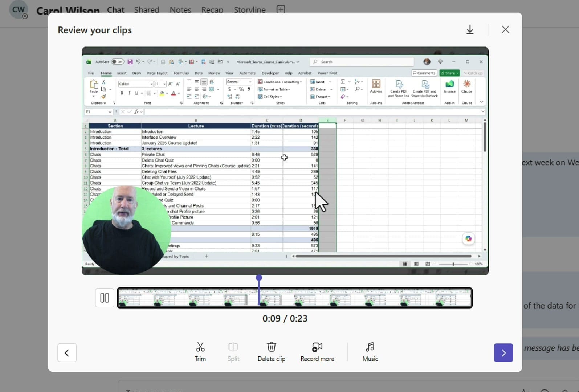The height and width of the screenshot is (392, 579).
Task: Click Create PDF and Share link icon
Action: click(x=399, y=89)
